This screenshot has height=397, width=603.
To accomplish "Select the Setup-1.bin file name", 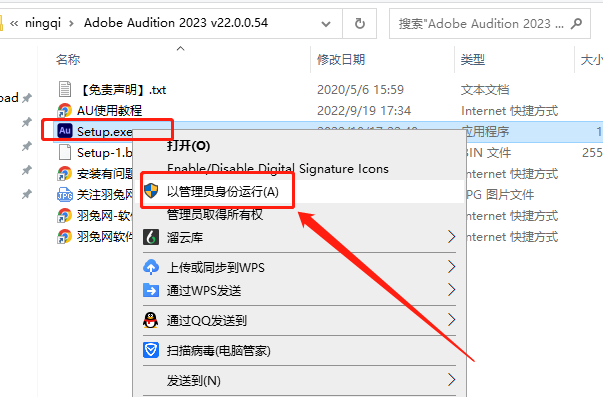I will click(105, 153).
